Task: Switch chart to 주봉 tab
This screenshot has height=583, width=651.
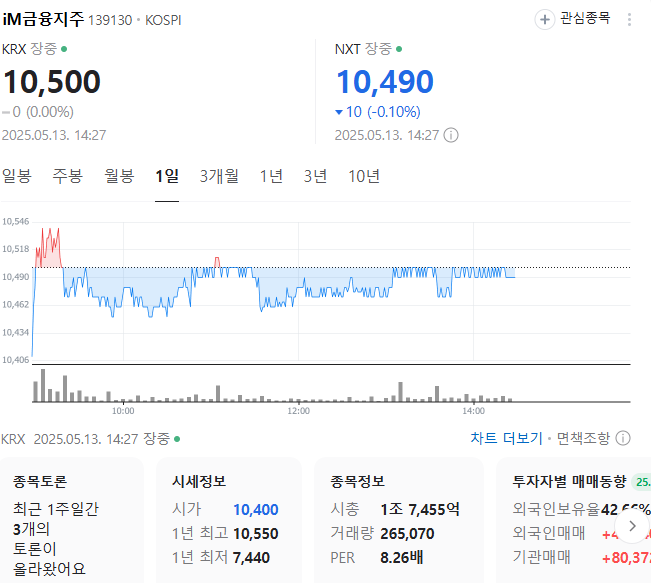Action: 68,176
